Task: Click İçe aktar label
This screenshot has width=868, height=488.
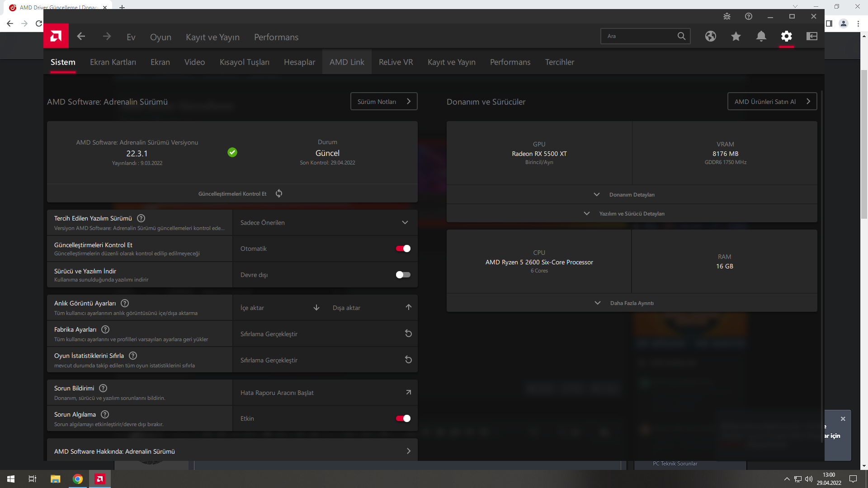Action: (x=252, y=308)
